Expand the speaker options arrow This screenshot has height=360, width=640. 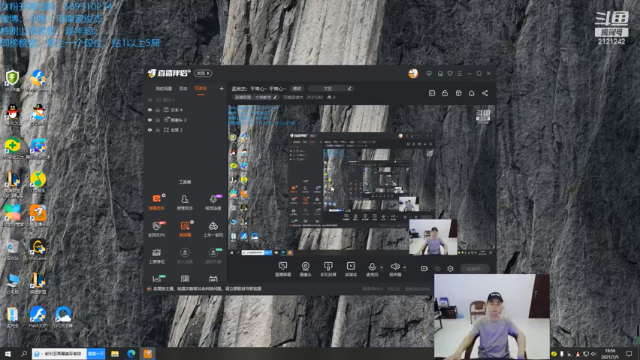coord(404,268)
